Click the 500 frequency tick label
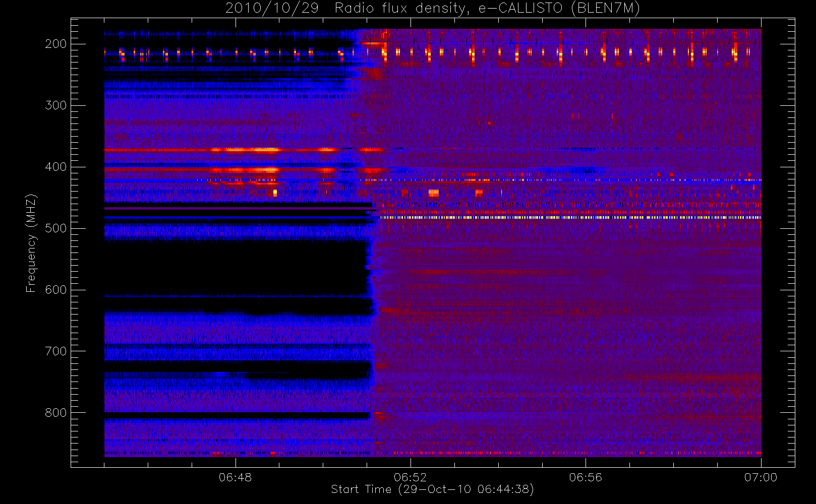The image size is (816, 504). coord(56,228)
